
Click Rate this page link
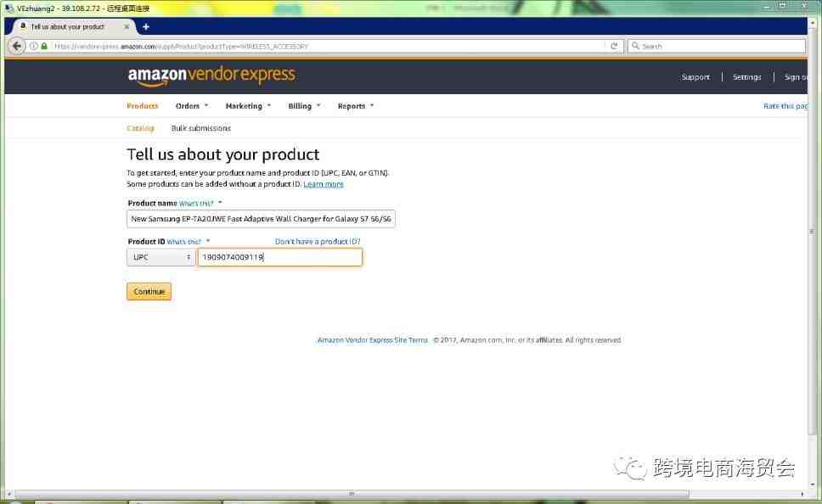click(x=785, y=106)
